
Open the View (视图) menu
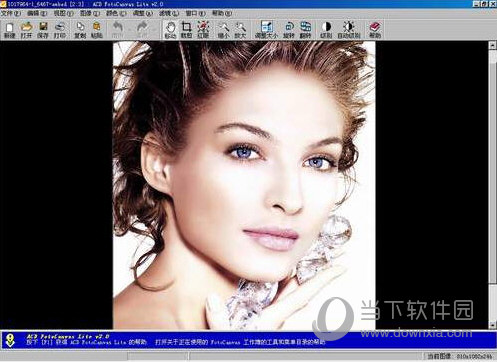click(63, 13)
